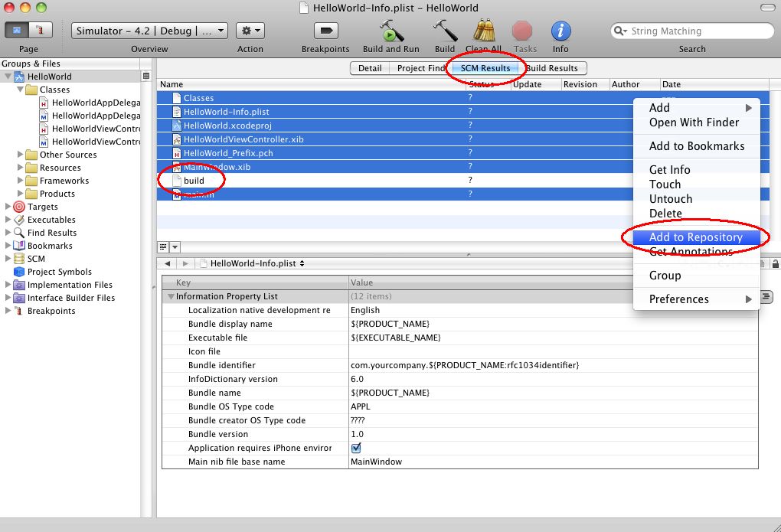Choose Get Info in context menu
The height and width of the screenshot is (532, 781).
(x=696, y=170)
